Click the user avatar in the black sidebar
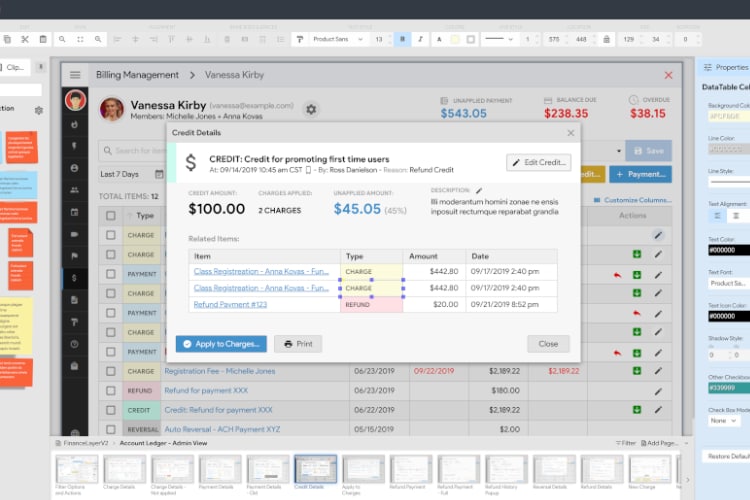The image size is (750, 500). 75,100
